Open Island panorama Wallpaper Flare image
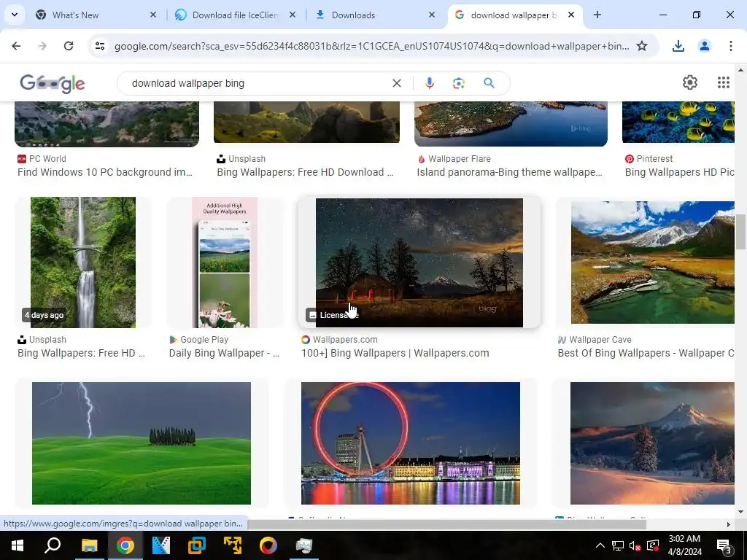 click(x=511, y=124)
